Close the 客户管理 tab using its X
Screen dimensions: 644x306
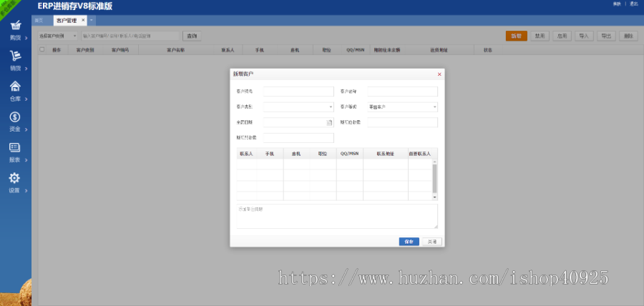point(83,20)
